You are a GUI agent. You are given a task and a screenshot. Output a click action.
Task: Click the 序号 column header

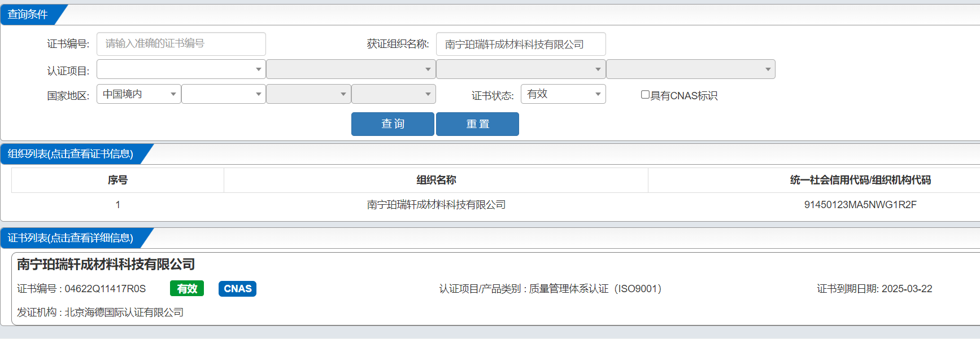pyautogui.click(x=117, y=180)
